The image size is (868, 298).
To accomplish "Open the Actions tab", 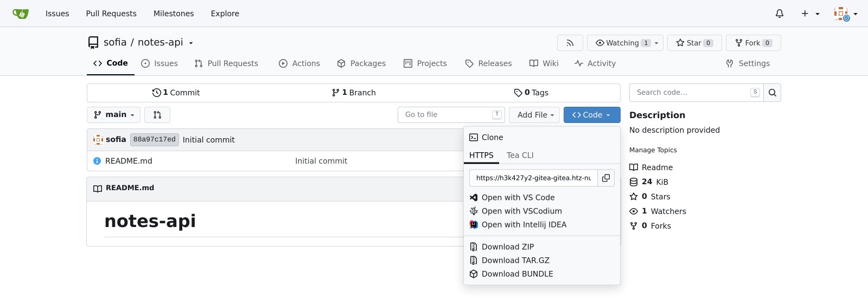I will 299,63.
